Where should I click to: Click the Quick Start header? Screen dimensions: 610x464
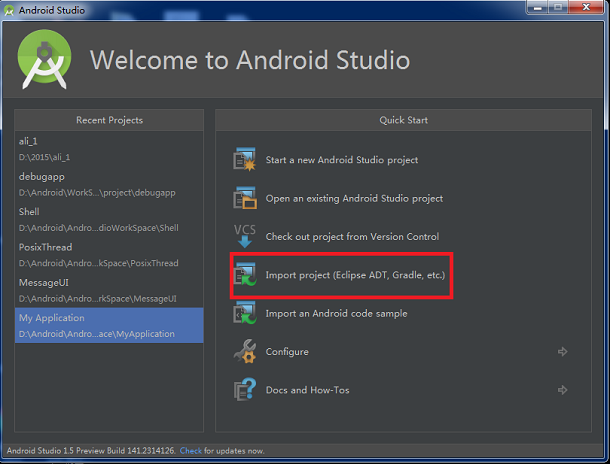[x=403, y=120]
